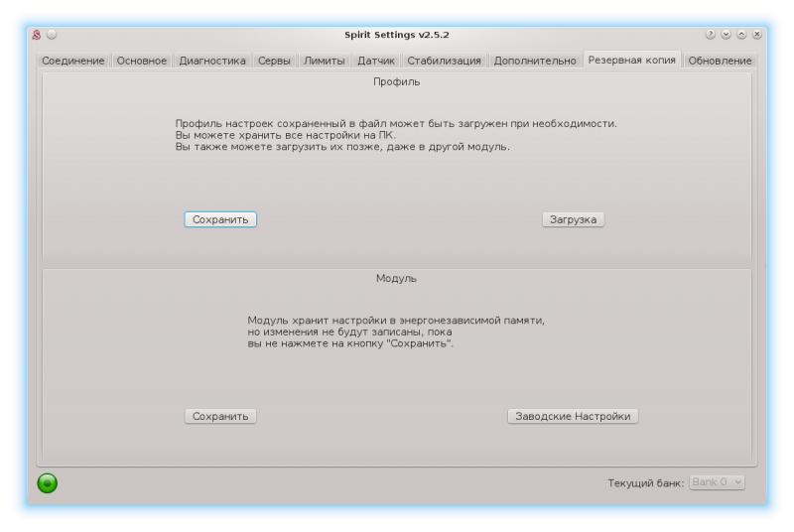Maximize the Spirit Settings window
Viewport: 794px width, 532px height.
[x=741, y=34]
